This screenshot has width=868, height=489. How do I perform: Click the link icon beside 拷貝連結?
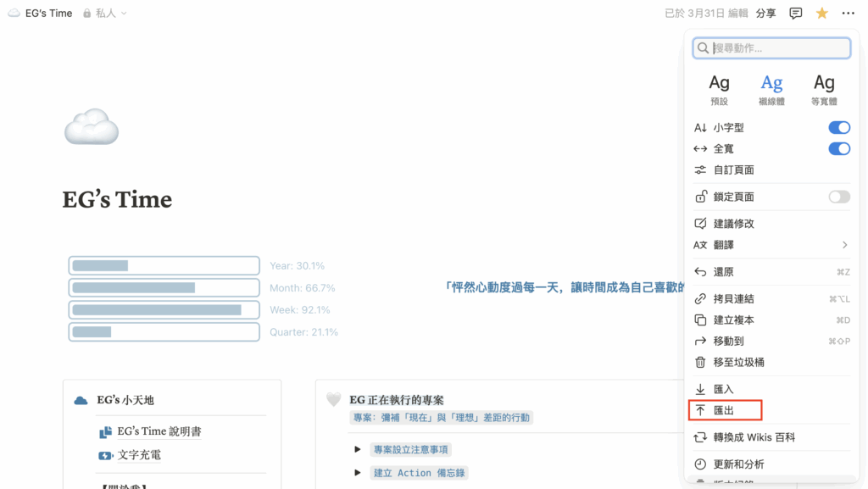700,298
